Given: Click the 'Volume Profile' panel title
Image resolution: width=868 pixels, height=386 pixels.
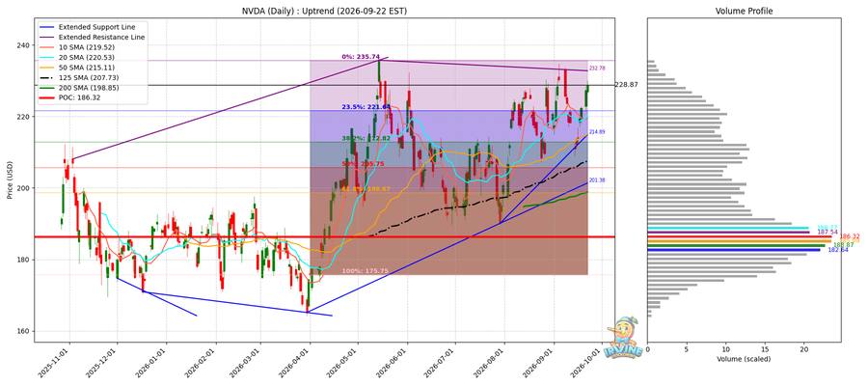Looking at the screenshot, I should click(x=744, y=11).
